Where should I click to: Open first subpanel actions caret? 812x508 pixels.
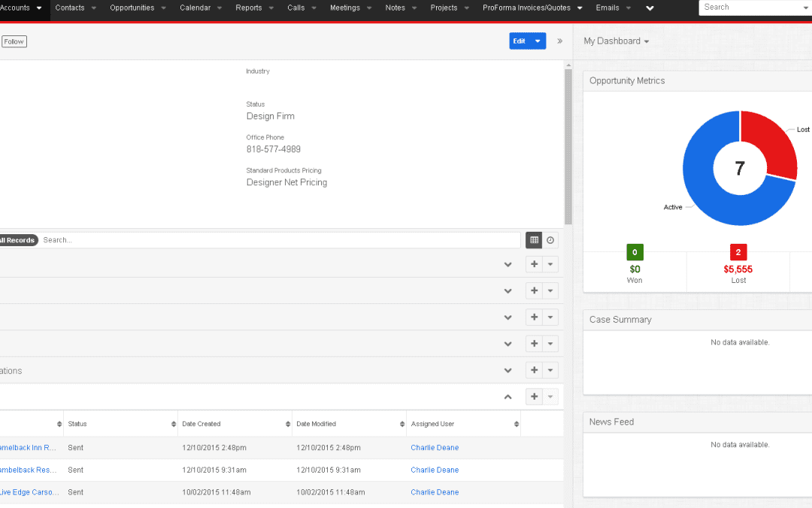click(550, 264)
